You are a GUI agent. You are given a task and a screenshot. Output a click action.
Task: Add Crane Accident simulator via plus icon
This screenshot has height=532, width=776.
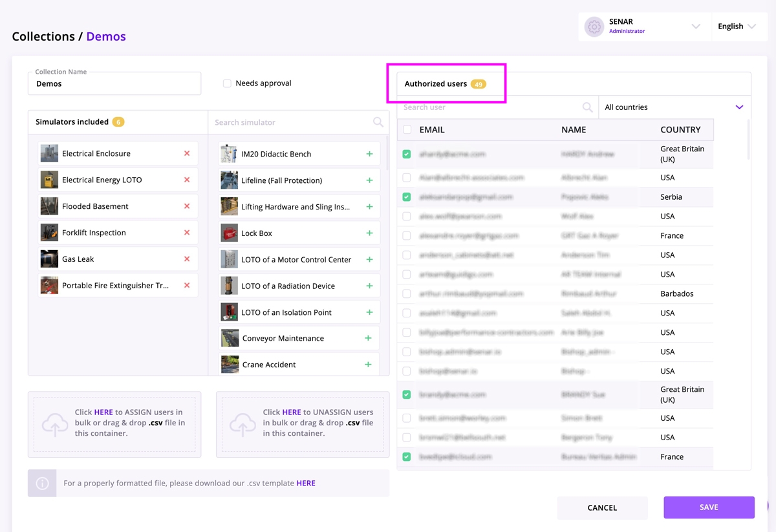[x=368, y=365]
